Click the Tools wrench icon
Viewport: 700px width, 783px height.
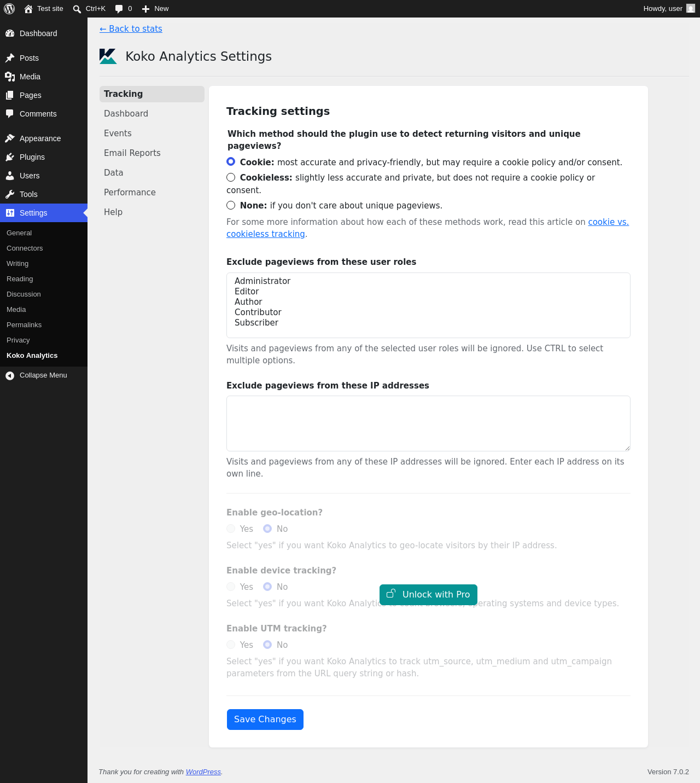[10, 194]
